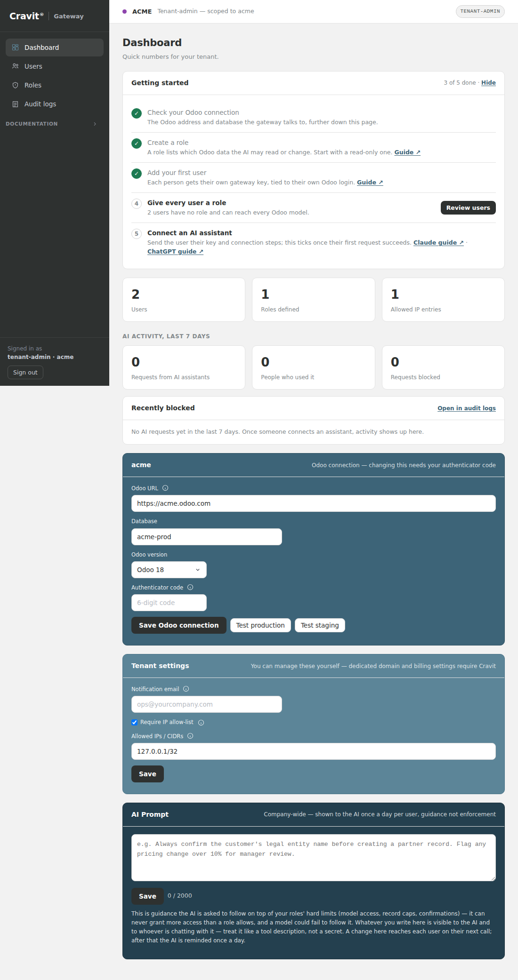
Task: Open the Audit logs page
Action: click(x=55, y=104)
